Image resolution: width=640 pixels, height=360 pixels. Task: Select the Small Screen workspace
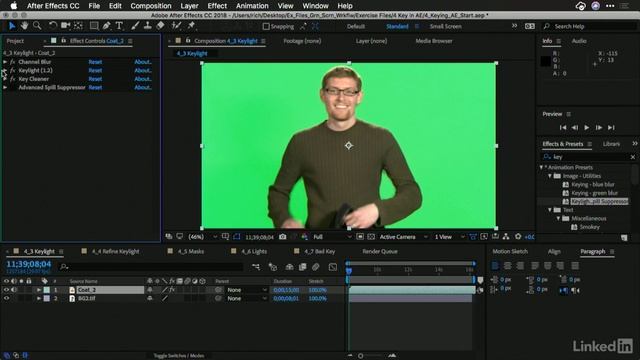tap(445, 27)
